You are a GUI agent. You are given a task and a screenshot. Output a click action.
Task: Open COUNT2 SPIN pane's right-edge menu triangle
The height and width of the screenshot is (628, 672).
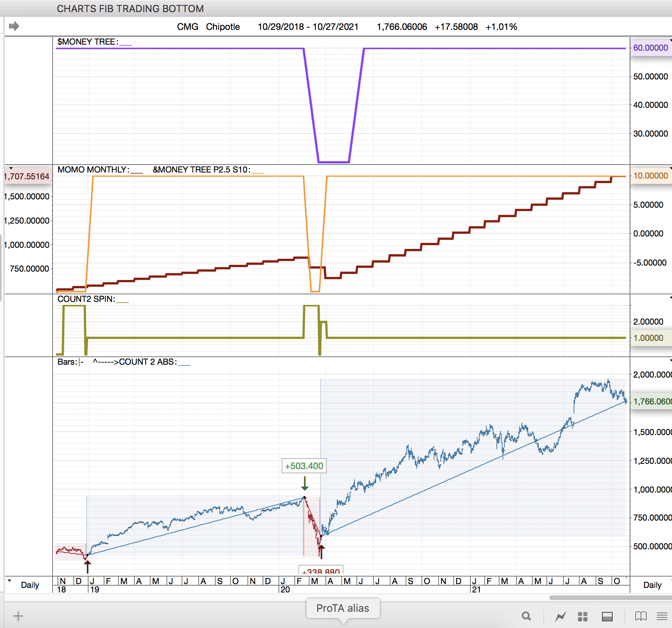click(670, 298)
